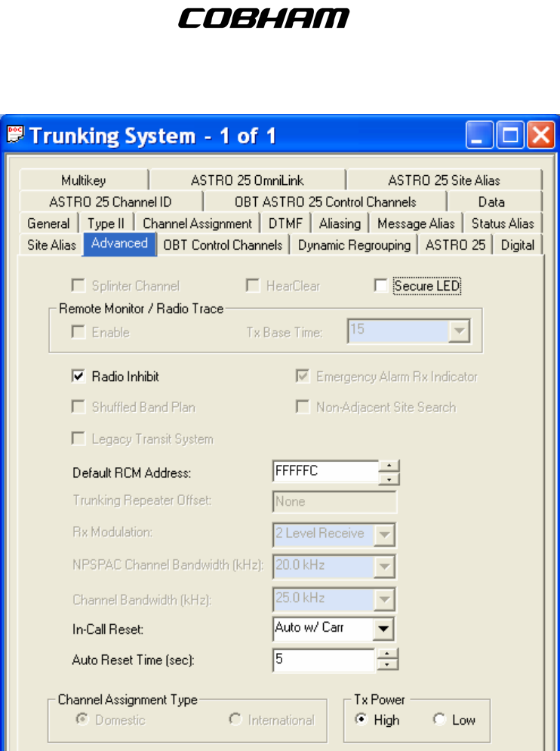
Task: Open the Channel Bandwidth (kHz) dropdown
Action: pyautogui.click(x=383, y=599)
